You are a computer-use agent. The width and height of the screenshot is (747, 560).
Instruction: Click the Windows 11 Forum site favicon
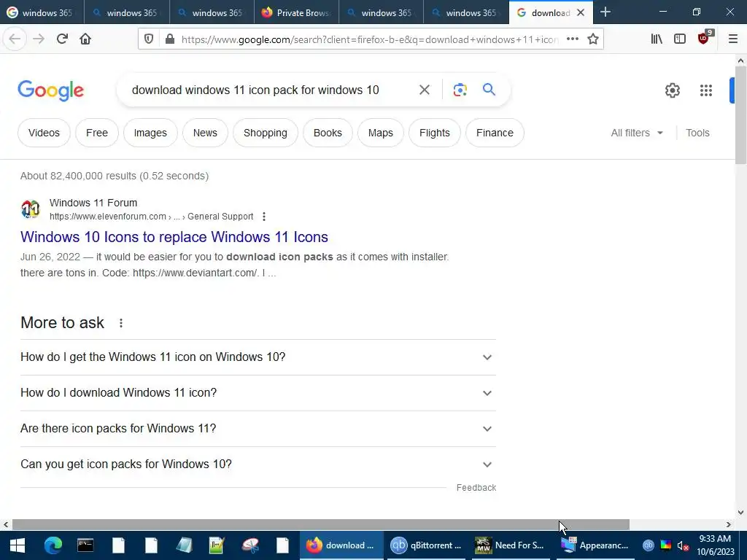31,209
